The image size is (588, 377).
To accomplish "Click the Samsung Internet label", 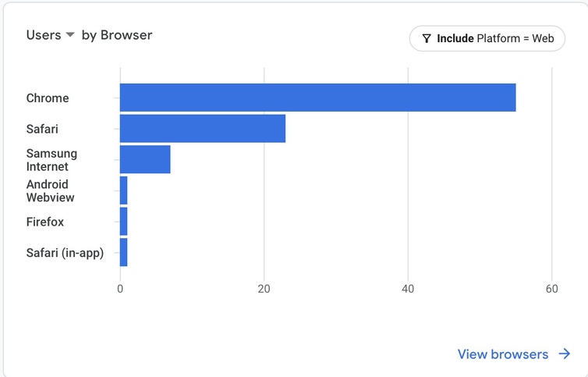I will (x=51, y=159).
